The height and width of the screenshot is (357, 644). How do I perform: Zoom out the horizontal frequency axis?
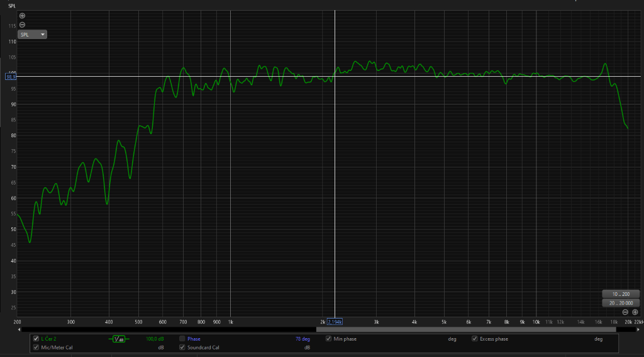625,312
